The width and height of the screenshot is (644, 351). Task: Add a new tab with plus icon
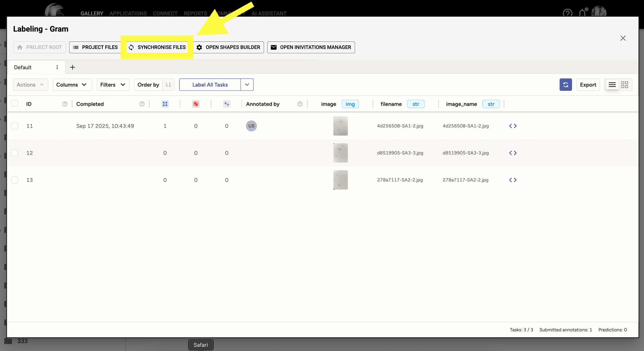point(72,67)
